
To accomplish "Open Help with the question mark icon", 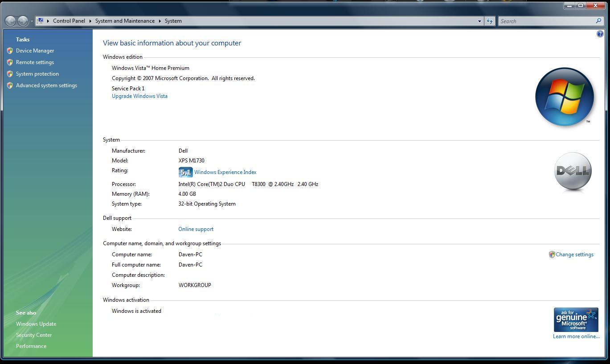I will [x=600, y=34].
